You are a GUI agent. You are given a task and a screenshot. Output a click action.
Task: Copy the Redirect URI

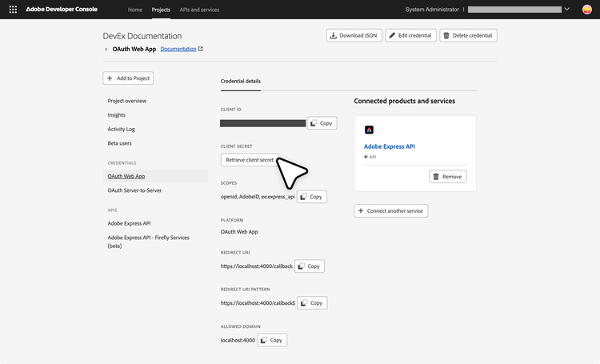(x=310, y=266)
